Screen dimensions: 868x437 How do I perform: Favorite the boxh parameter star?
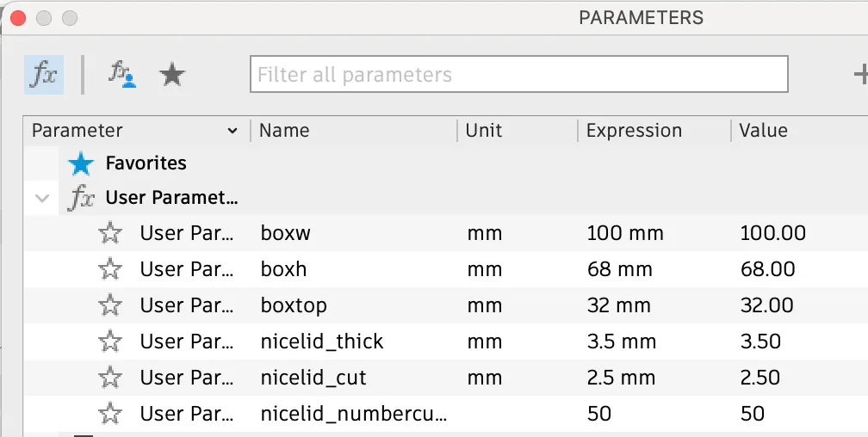click(110, 269)
